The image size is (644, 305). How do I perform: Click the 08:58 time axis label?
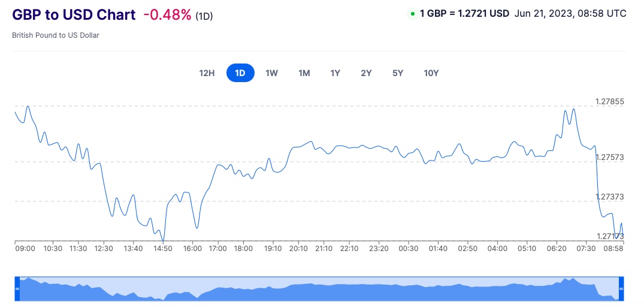pyautogui.click(x=615, y=249)
